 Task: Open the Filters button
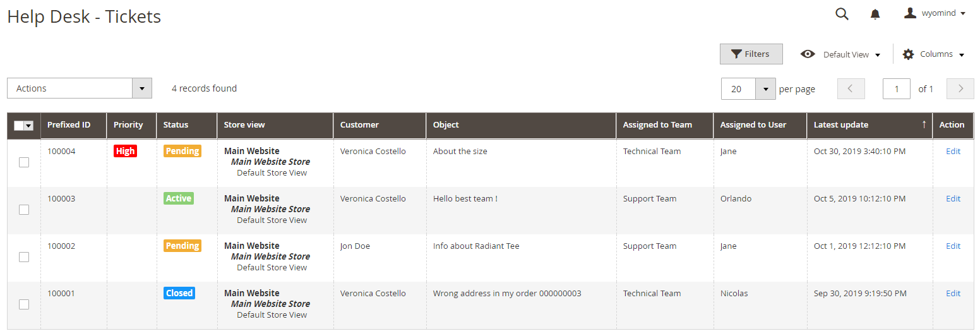(751, 54)
